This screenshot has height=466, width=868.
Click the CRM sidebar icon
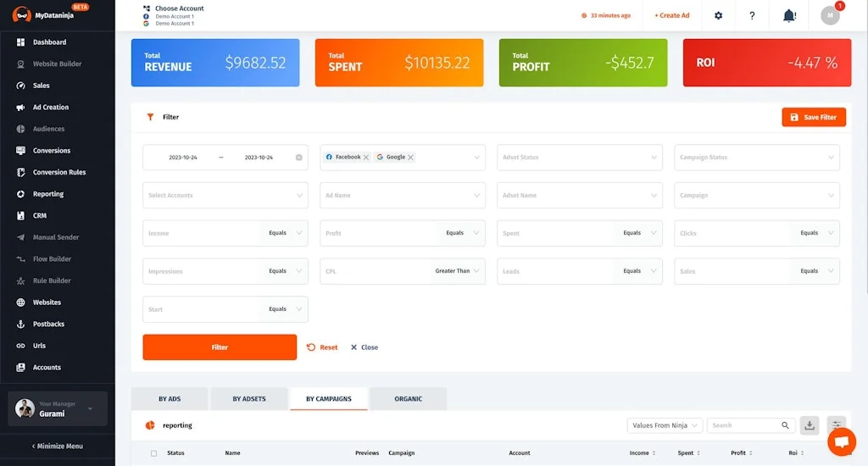[x=20, y=216]
